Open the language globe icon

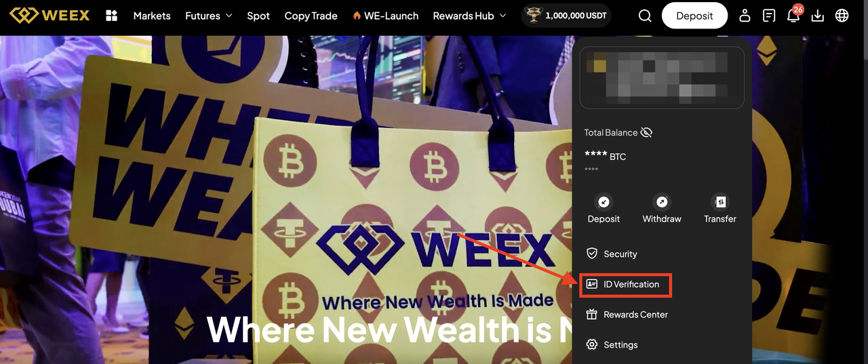click(x=842, y=16)
